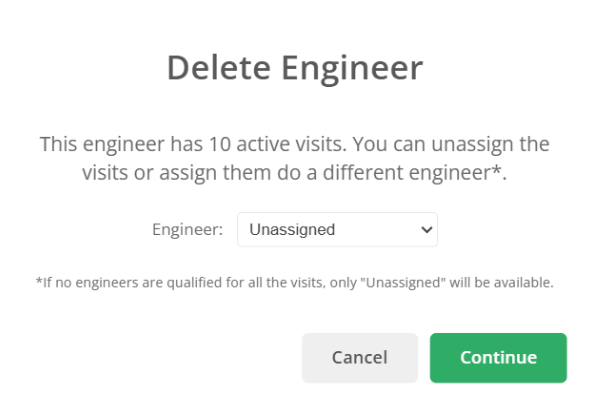Image resolution: width=590 pixels, height=398 pixels.
Task: Open the Engineer dropdown showing Unassigned
Action: [x=337, y=229]
